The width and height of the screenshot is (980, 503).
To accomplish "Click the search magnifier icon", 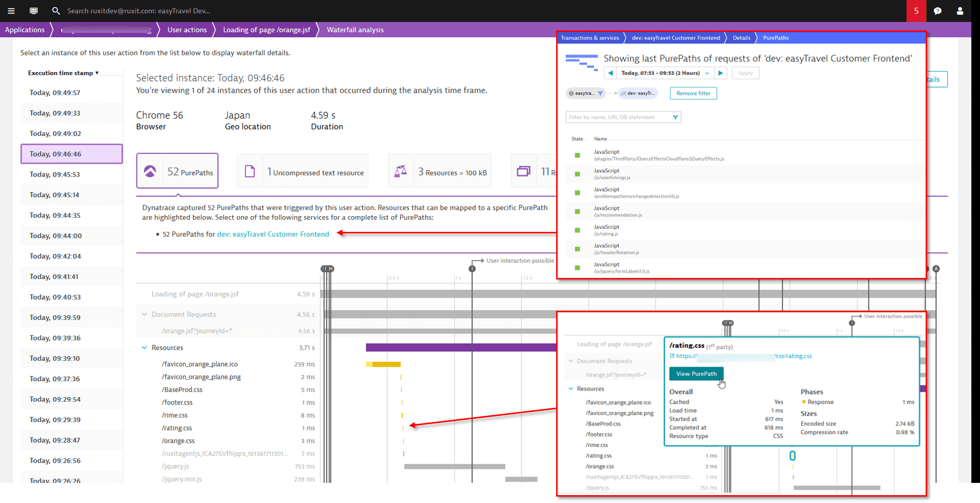I will pos(56,11).
